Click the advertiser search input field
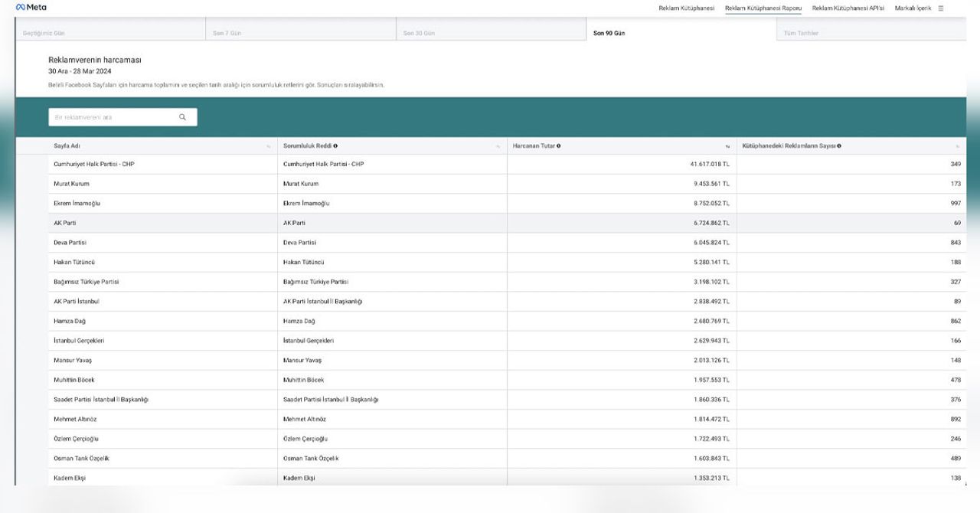Screen dimensions: 980x513 (122, 117)
